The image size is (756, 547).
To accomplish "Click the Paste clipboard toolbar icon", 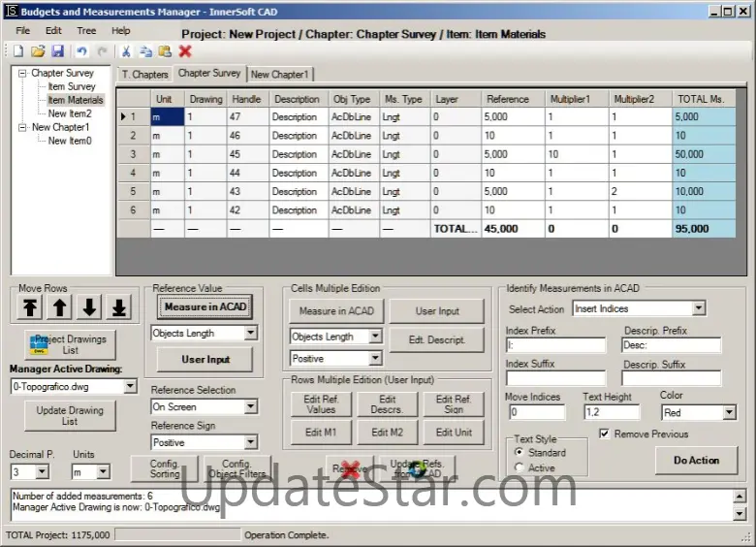I will point(165,51).
